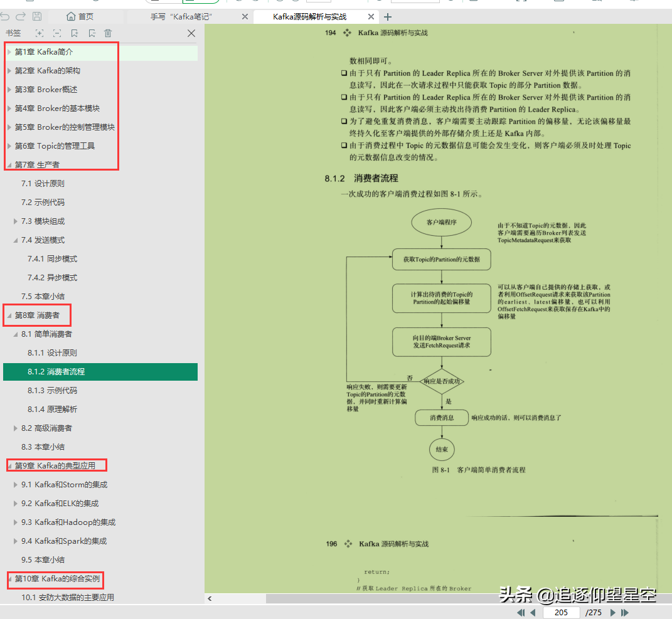The width and height of the screenshot is (672, 619).
Task: Expand 第4章 Broker的基本模块 chapter arrow
Action: point(9,108)
